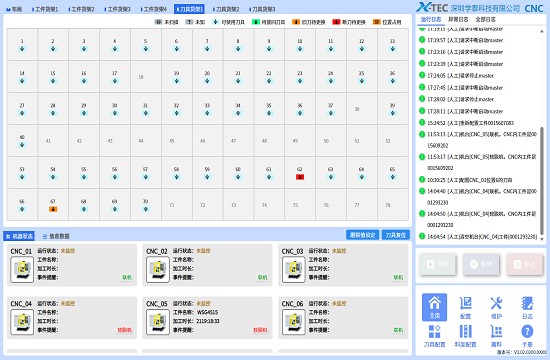Select the tool icon in slot 40
The height and width of the screenshot is (360, 550).
[x=22, y=145]
